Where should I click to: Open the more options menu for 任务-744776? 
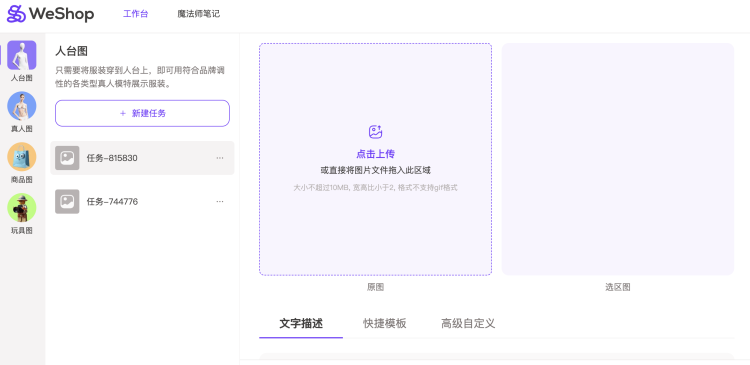click(220, 201)
